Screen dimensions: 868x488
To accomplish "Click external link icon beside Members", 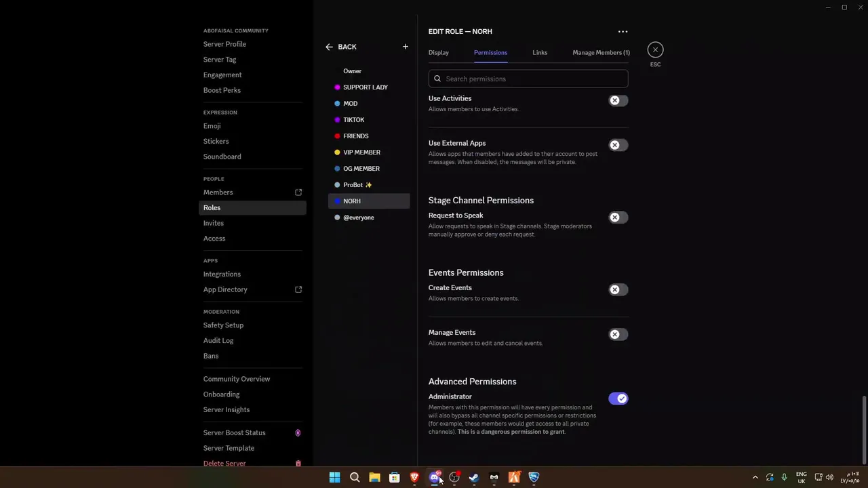I will [x=298, y=192].
